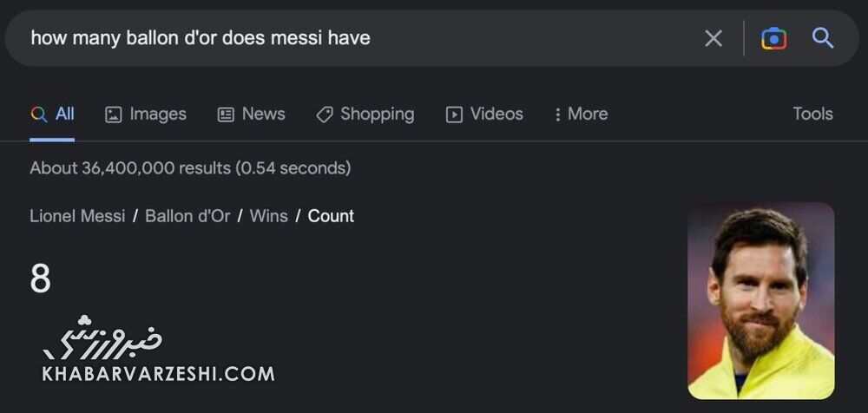Open the Messi photo thumbnail
Screen dimensions: 868x413
pyautogui.click(x=760, y=300)
